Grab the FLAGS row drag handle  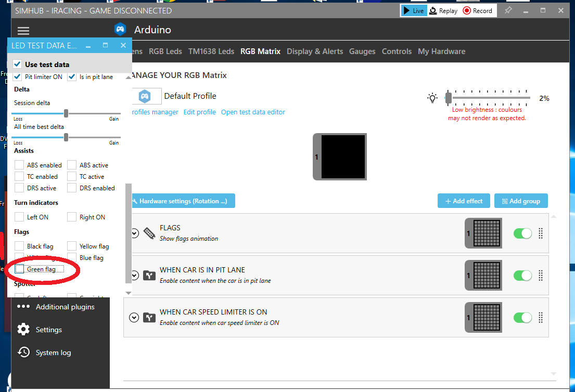point(541,233)
